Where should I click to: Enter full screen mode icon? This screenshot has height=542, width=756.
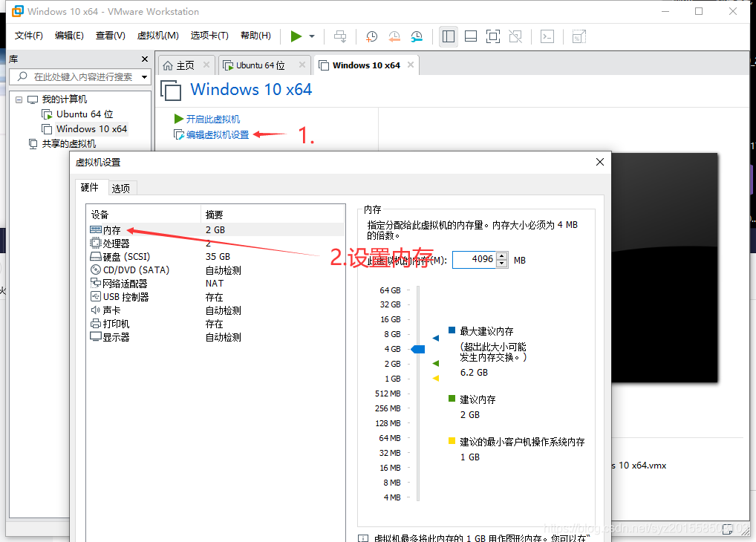[493, 36]
